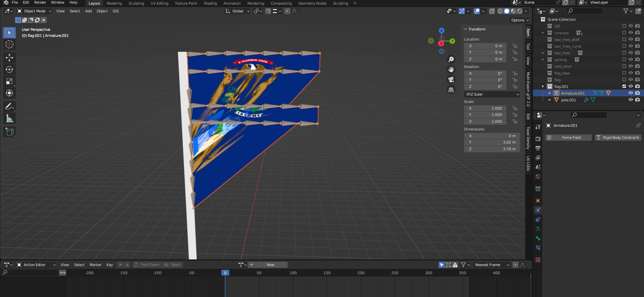Open the Tool sidebar tab
This screenshot has width=644, height=297.
[x=528, y=46]
